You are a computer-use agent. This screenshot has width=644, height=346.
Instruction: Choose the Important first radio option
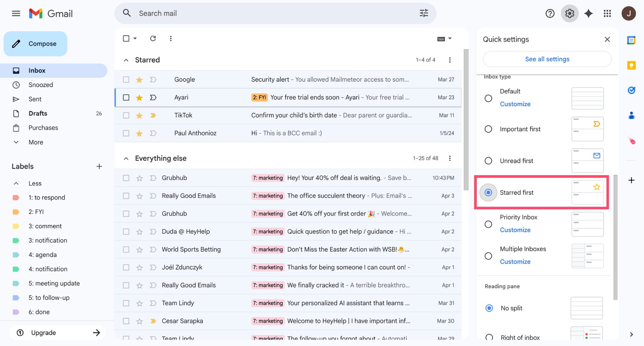(488, 129)
